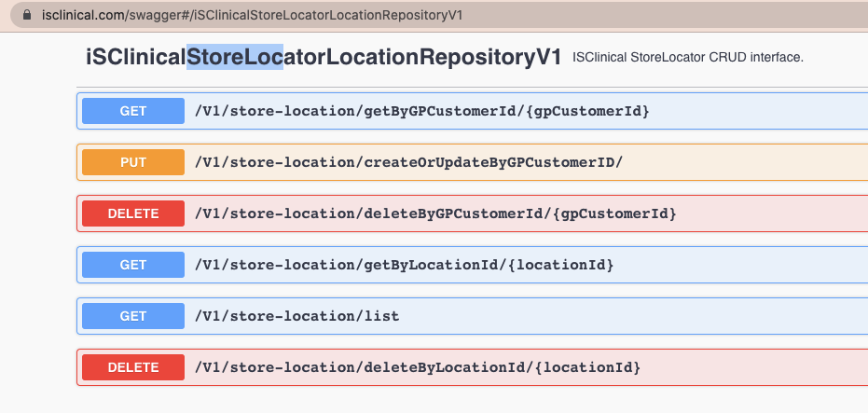
Task: Expand the /V1/store-location/getByGPCustomerId endpoint path
Action: coord(421,111)
